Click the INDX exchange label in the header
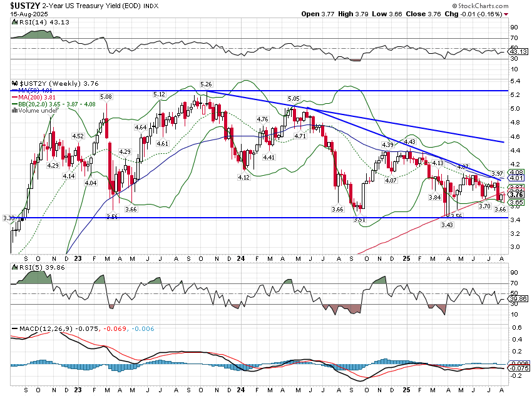This screenshot has height=396, width=532. [150, 6]
